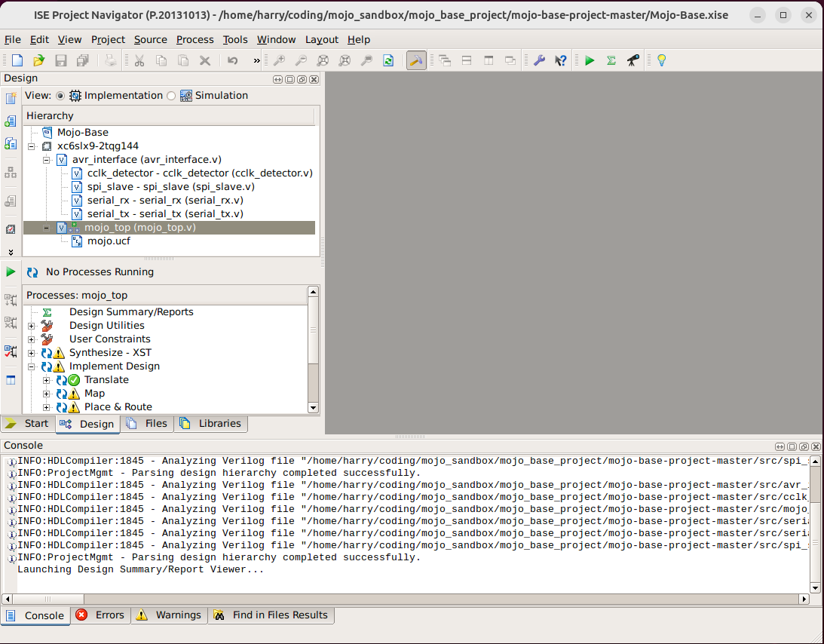Select the mojo.ucf constraints file
Screen dimensions: 824x644
tap(109, 241)
